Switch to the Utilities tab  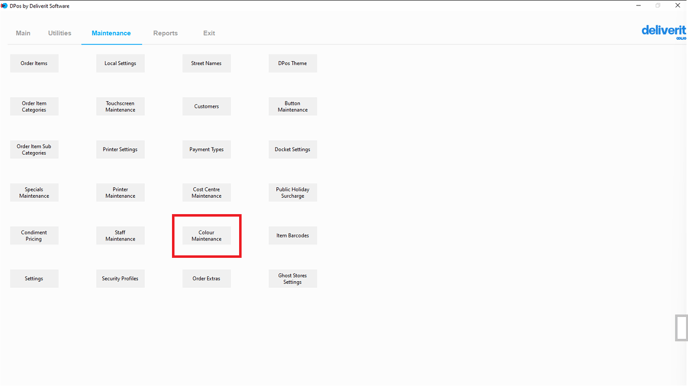coord(60,33)
